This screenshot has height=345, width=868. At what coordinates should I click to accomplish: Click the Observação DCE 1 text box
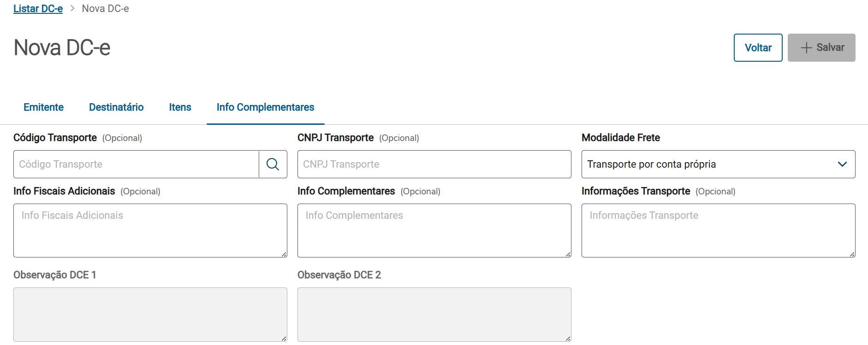(x=150, y=315)
